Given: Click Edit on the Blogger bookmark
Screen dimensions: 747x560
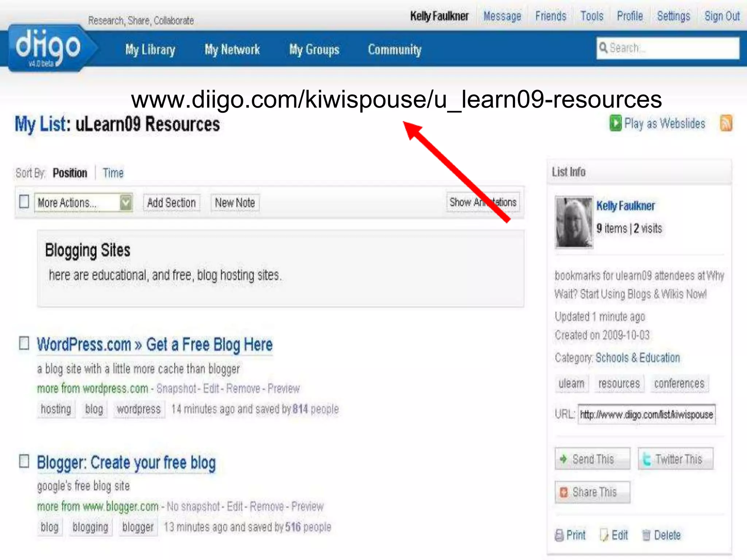Looking at the screenshot, I should tap(235, 506).
